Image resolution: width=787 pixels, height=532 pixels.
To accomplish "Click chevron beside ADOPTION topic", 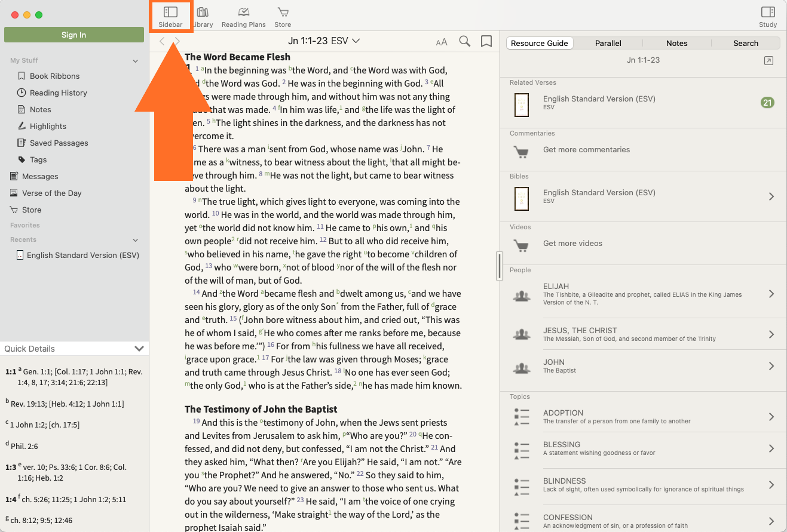I will [x=771, y=417].
